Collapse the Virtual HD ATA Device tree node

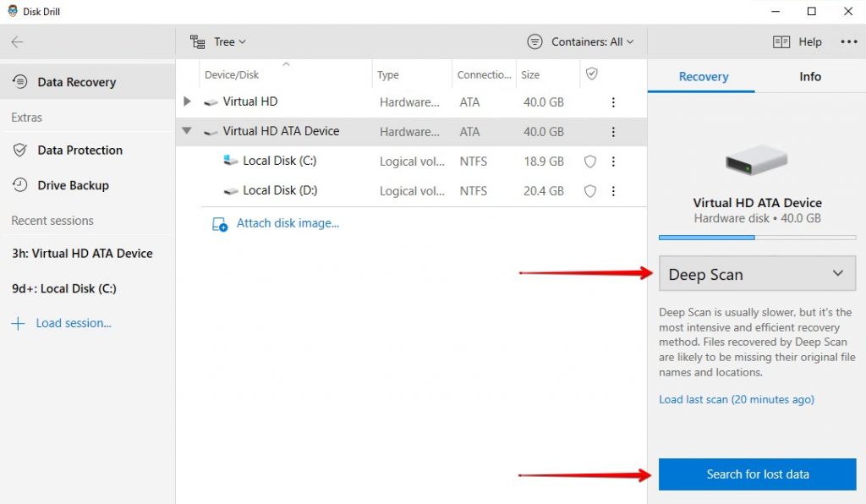coord(187,131)
